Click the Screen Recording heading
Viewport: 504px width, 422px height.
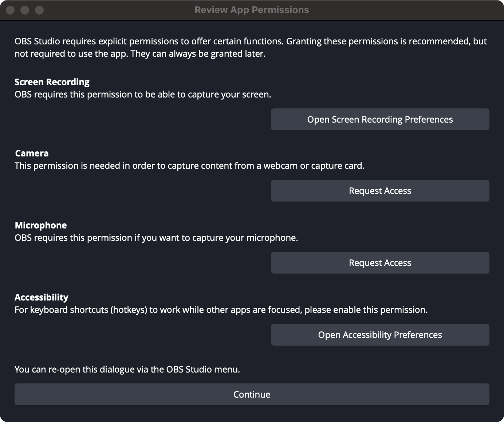point(52,82)
